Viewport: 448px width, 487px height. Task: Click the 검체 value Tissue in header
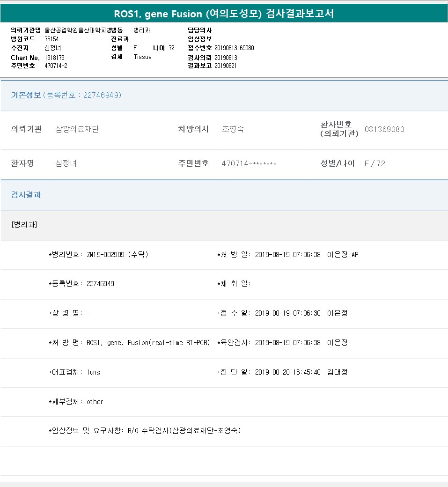[142, 57]
